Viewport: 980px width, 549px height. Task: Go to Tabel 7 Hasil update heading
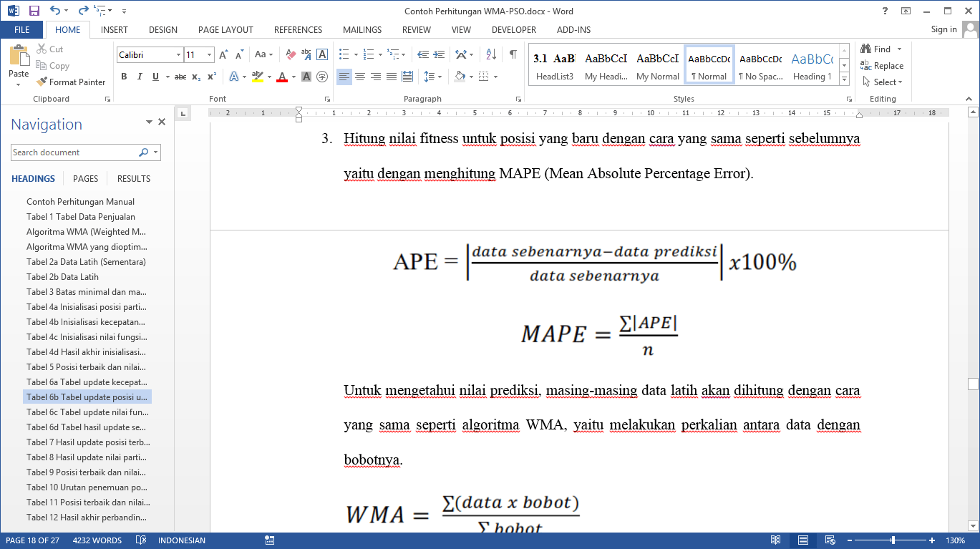pos(88,442)
